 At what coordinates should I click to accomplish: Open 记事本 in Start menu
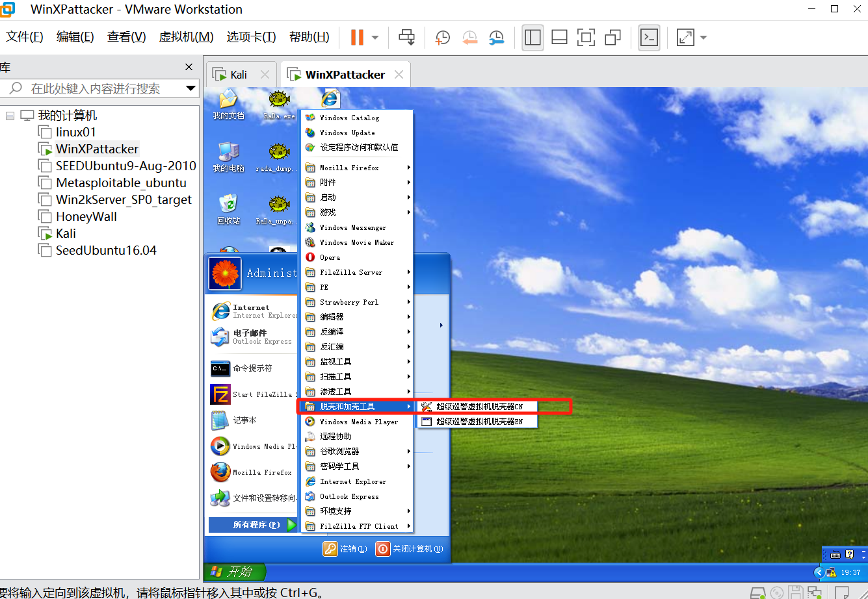point(252,420)
